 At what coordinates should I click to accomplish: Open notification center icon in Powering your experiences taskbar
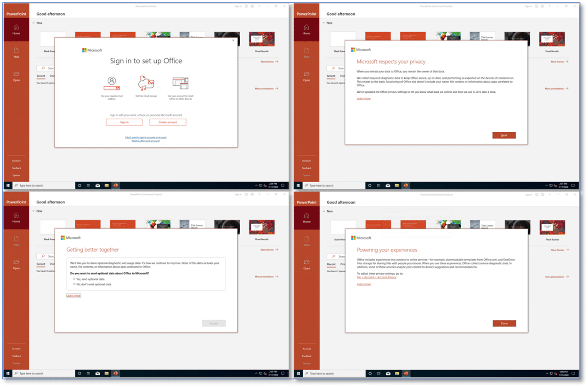[x=573, y=373]
